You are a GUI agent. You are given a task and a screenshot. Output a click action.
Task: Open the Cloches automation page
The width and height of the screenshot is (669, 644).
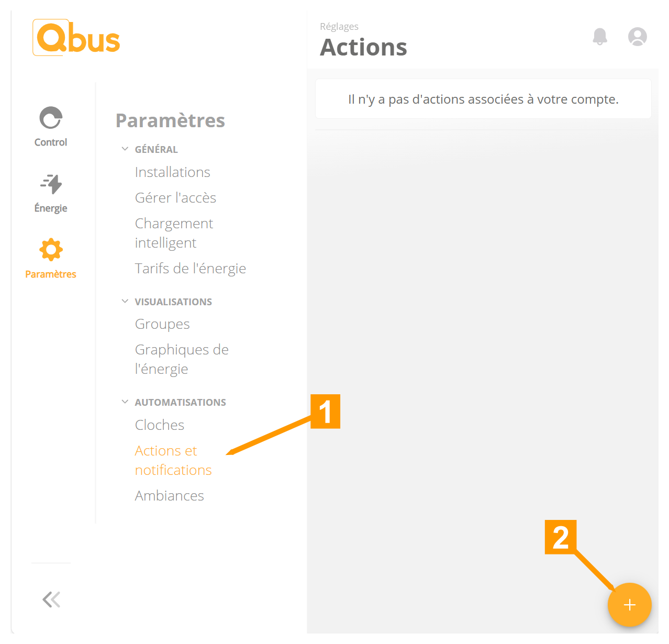click(x=159, y=425)
